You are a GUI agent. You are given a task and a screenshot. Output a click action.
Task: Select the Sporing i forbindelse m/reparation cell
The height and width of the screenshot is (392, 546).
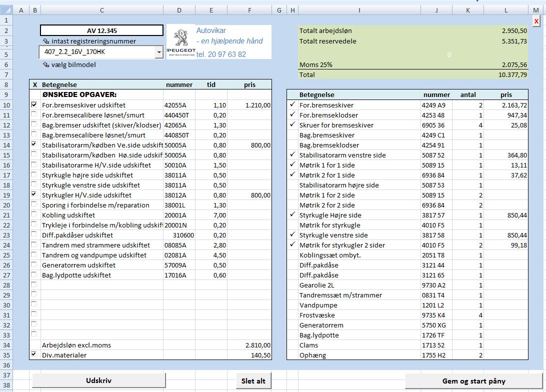101,205
